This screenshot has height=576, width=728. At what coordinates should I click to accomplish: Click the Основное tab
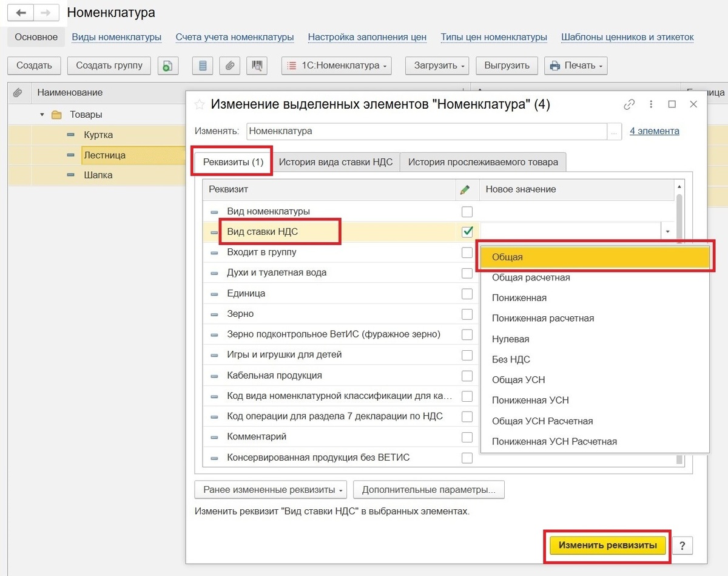pos(36,37)
